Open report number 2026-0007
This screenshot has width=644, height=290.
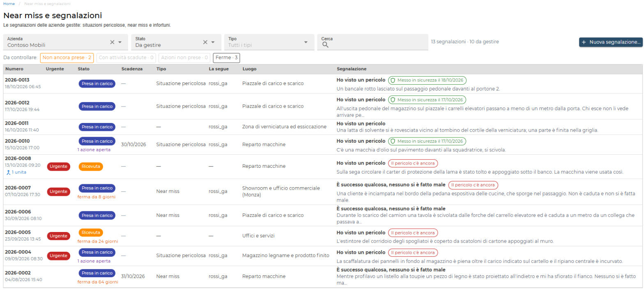pos(18,188)
